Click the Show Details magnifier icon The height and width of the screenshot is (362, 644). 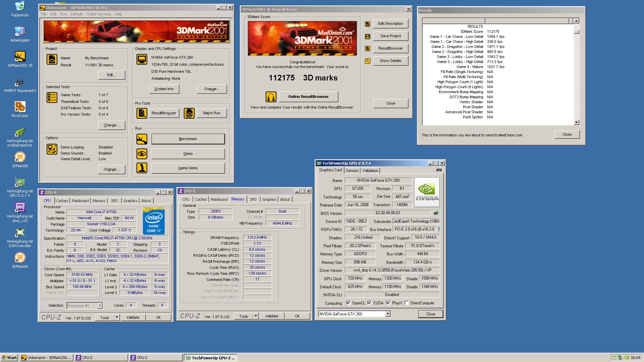pyautogui.click(x=368, y=61)
